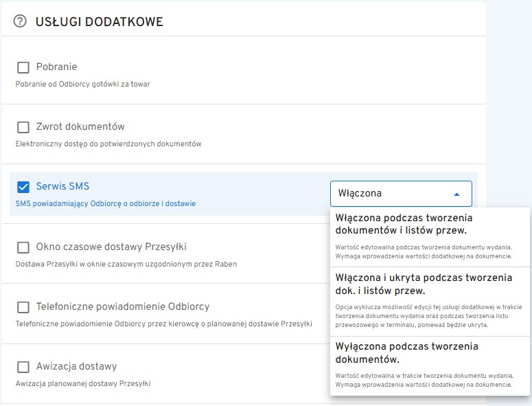This screenshot has height=406, width=532.
Task: Click the Telefoniczne powiadomienie Odbiorcy label
Action: tap(122, 306)
